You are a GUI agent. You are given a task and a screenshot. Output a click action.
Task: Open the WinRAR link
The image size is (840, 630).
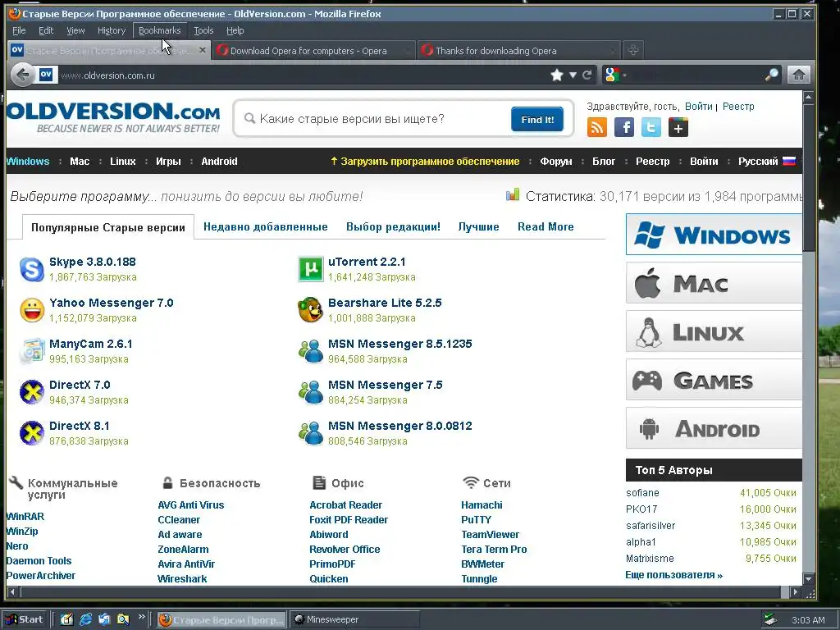coord(25,517)
